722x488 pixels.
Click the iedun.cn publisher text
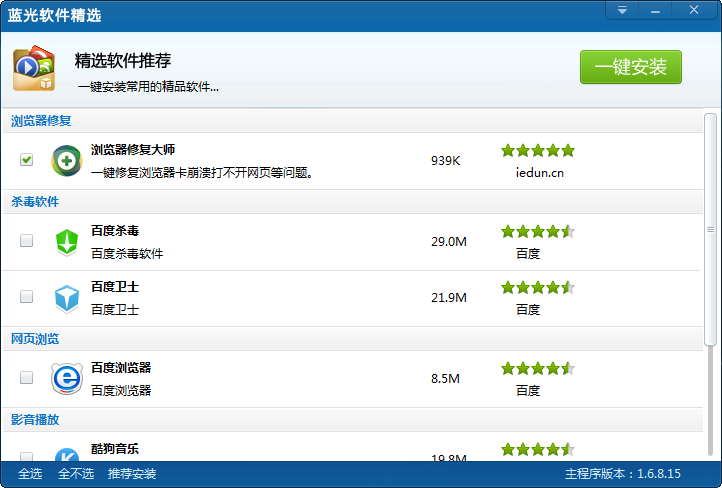click(540, 173)
